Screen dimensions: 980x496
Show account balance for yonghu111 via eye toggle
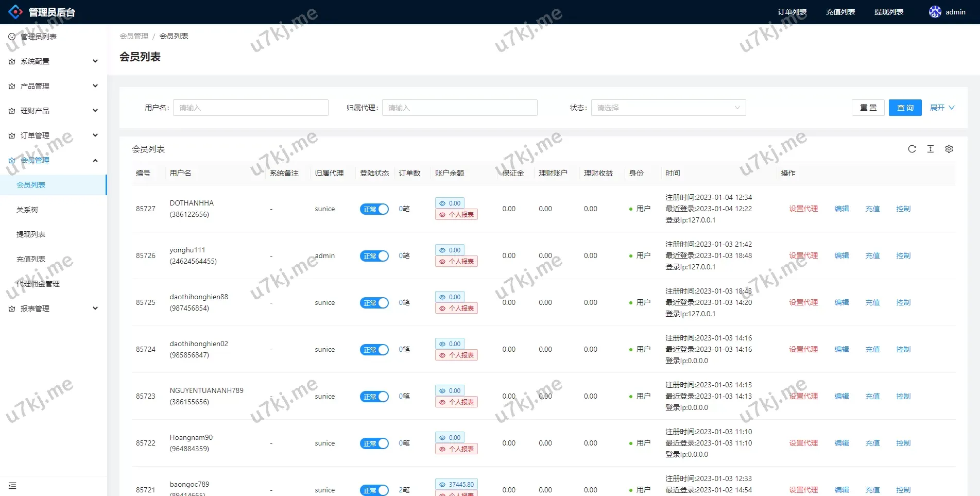coord(450,250)
